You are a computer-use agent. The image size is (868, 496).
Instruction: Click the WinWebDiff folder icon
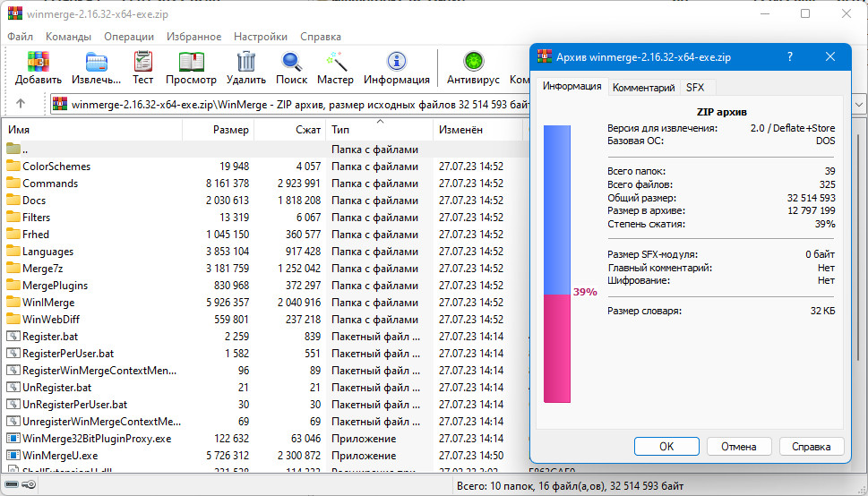[13, 320]
